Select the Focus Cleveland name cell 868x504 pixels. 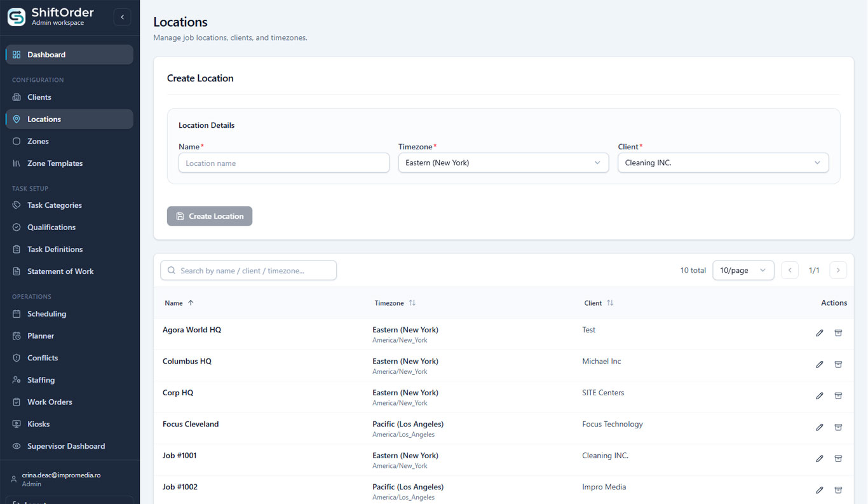(191, 424)
